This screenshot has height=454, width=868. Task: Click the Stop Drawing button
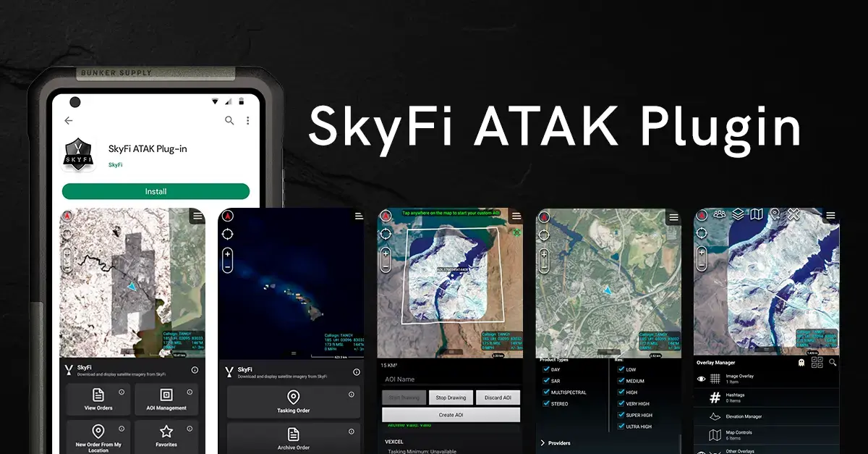click(x=451, y=398)
